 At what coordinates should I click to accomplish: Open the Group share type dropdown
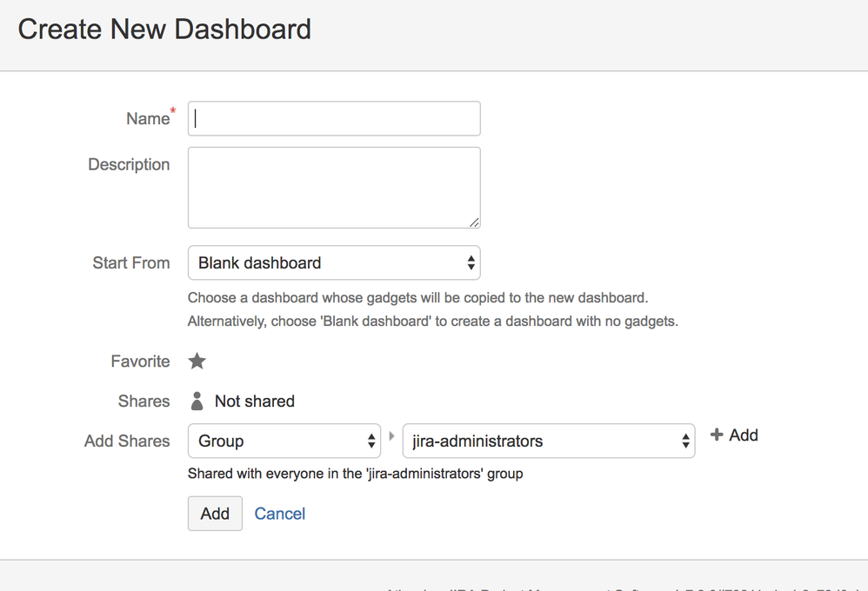coord(284,441)
